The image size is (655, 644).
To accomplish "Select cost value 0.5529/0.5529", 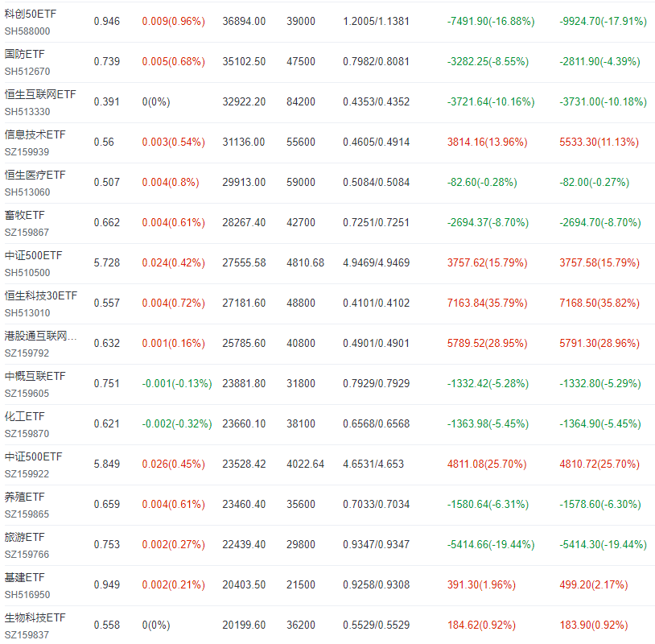I will [x=376, y=625].
